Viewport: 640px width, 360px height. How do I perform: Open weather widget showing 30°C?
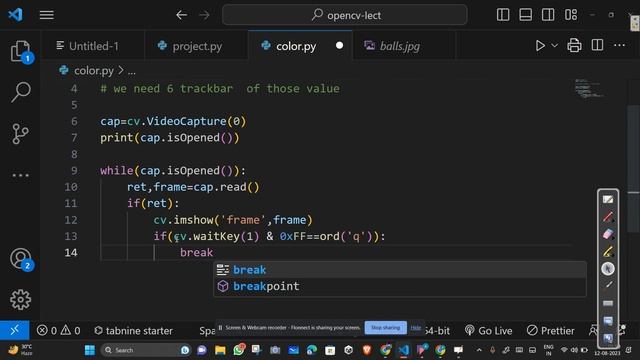20,350
